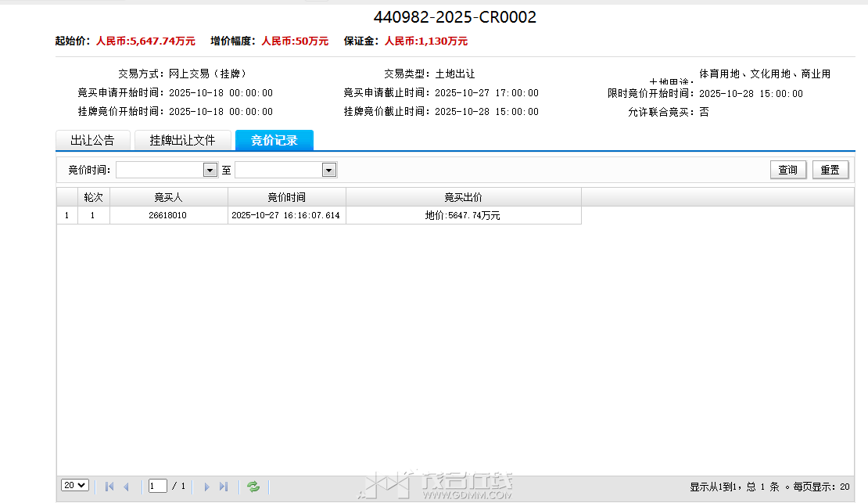Click the start bidding time input field

[160, 170]
